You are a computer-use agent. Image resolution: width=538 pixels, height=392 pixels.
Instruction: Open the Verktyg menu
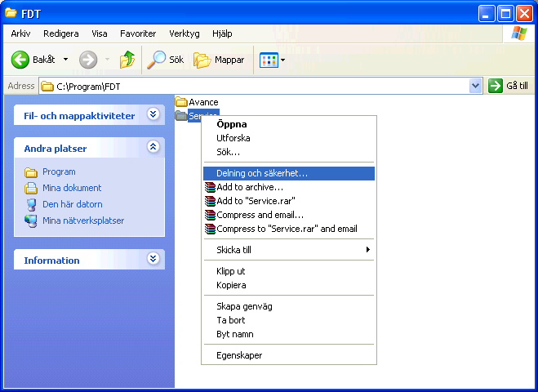pyautogui.click(x=184, y=33)
